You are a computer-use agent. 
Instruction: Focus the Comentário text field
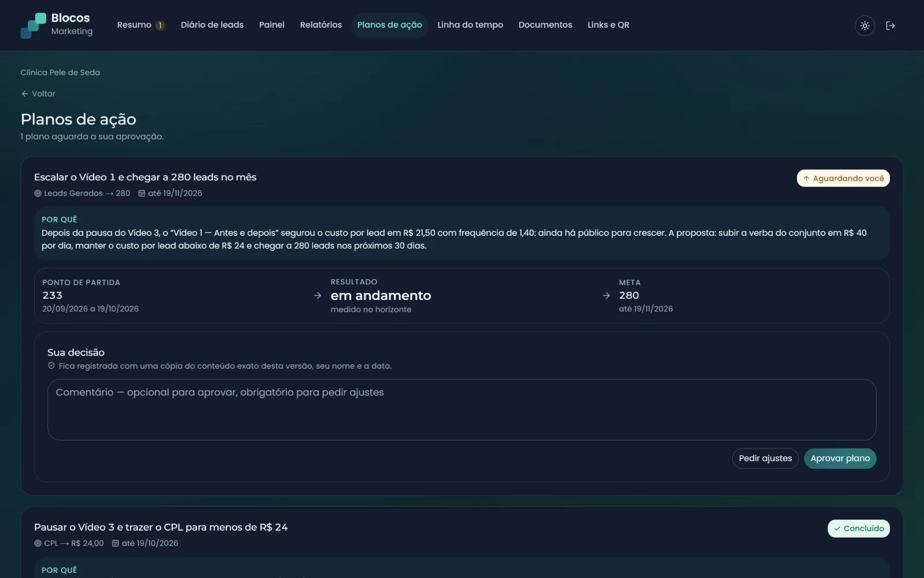[x=461, y=410]
